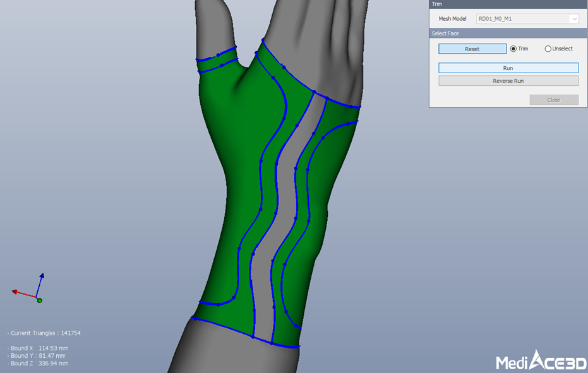Click the Bound Y : 81.47 mm value
Viewport: 588px width, 373px height.
tap(37, 356)
